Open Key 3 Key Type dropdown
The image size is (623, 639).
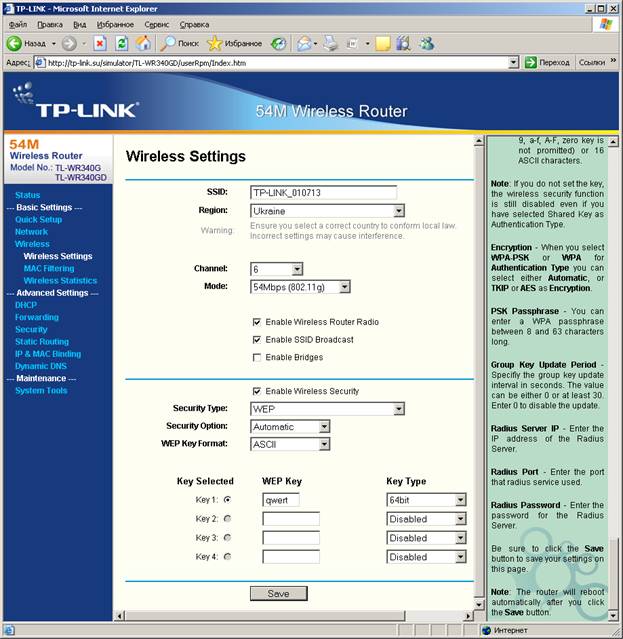pos(426,538)
